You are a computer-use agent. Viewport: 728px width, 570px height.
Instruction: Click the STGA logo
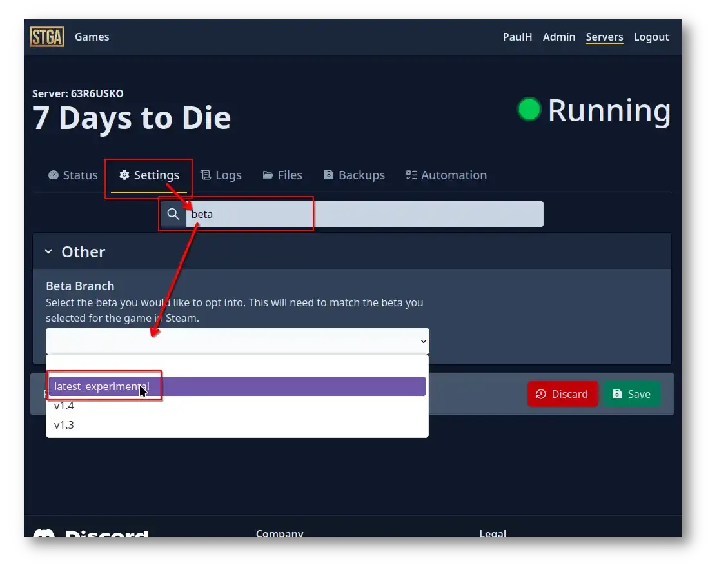[x=47, y=37]
